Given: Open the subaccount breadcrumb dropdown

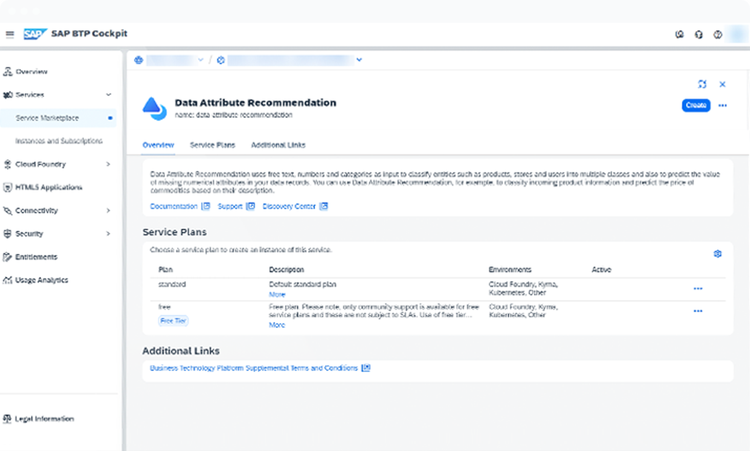Looking at the screenshot, I should (x=359, y=60).
